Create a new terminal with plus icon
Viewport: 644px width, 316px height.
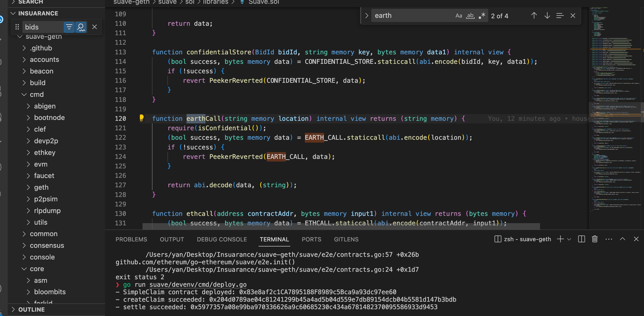coord(560,239)
